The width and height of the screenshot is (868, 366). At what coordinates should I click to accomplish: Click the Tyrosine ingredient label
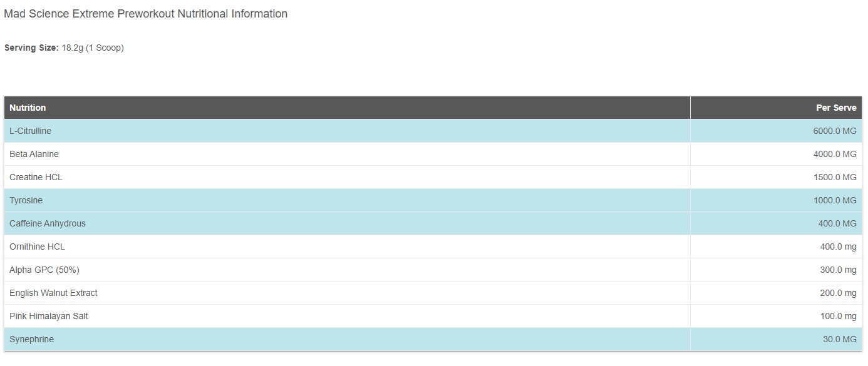26,200
